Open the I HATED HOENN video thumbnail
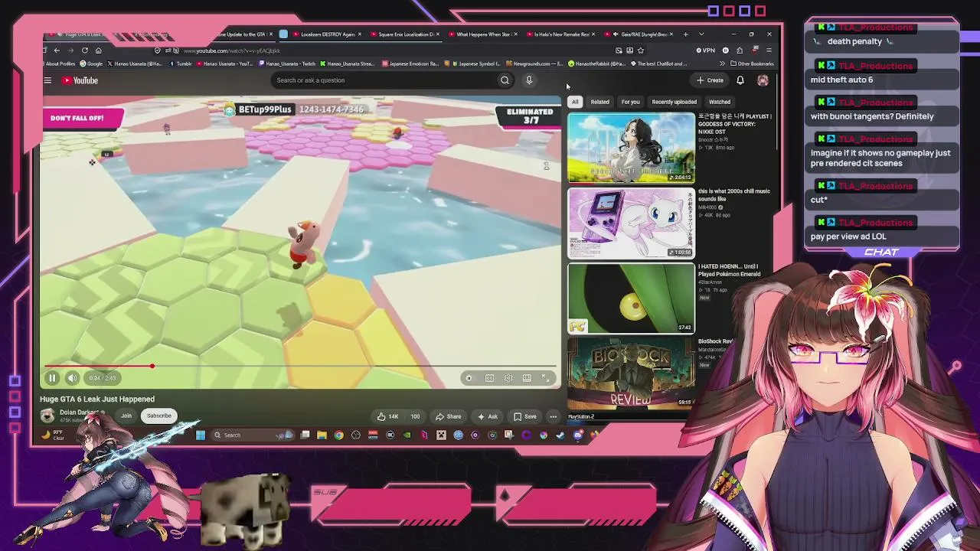This screenshot has width=980, height=551. [x=631, y=298]
